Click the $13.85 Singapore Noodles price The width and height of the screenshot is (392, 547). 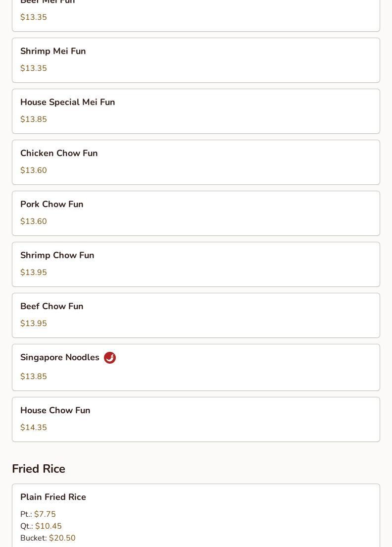(34, 377)
